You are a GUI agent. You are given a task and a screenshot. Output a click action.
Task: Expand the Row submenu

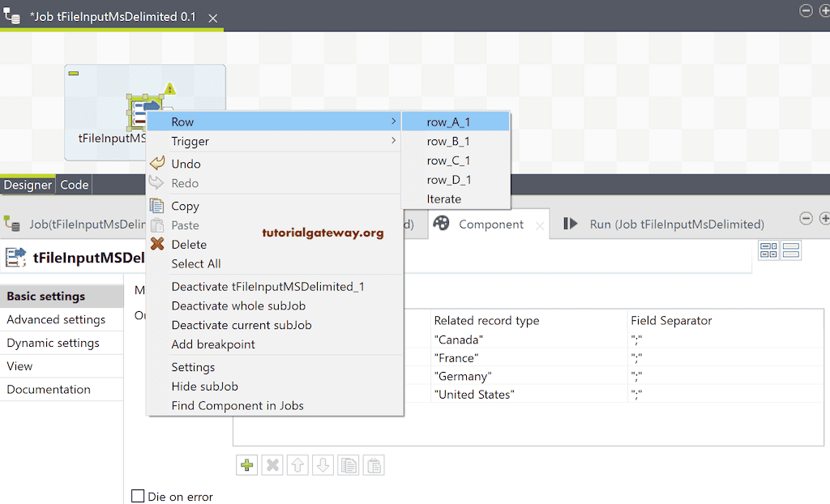tap(182, 122)
